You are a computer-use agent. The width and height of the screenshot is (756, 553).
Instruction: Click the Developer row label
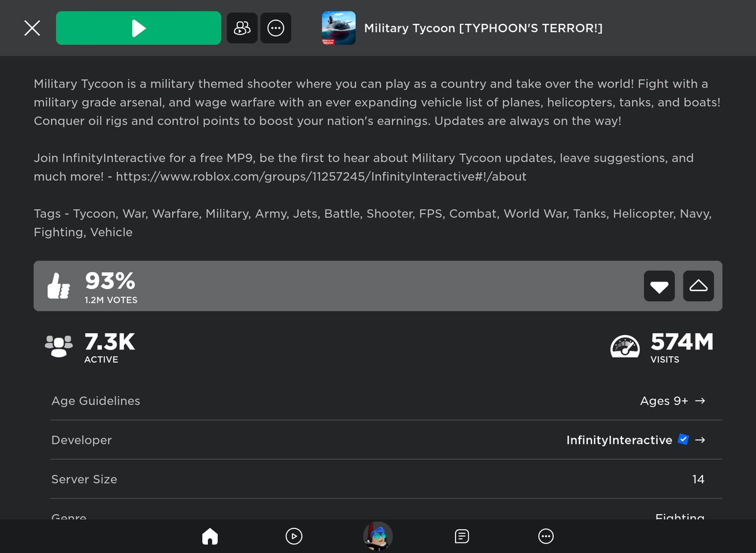pos(81,440)
